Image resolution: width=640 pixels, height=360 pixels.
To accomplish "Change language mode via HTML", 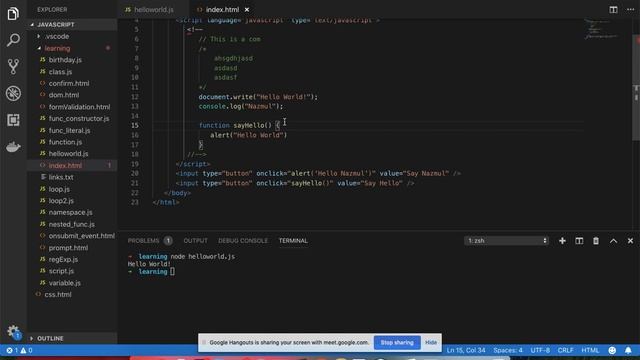I will [x=590, y=350].
